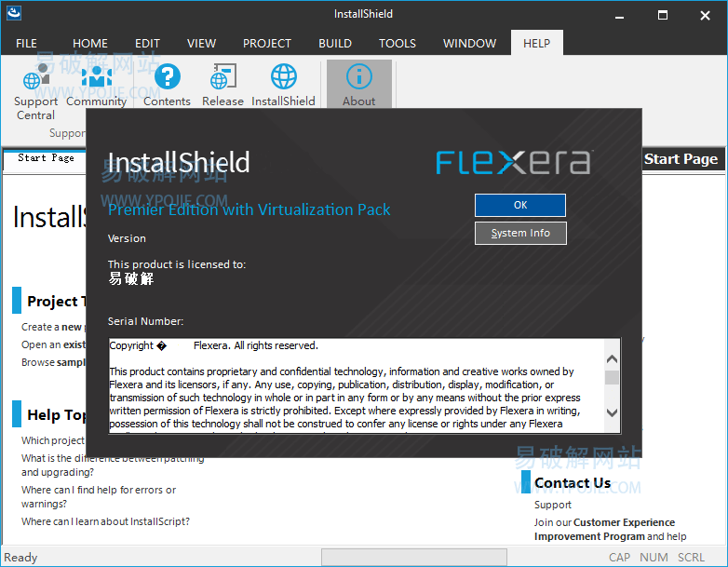This screenshot has width=728, height=567.
Task: Switch to the PROJECT ribbon tab
Action: click(267, 43)
